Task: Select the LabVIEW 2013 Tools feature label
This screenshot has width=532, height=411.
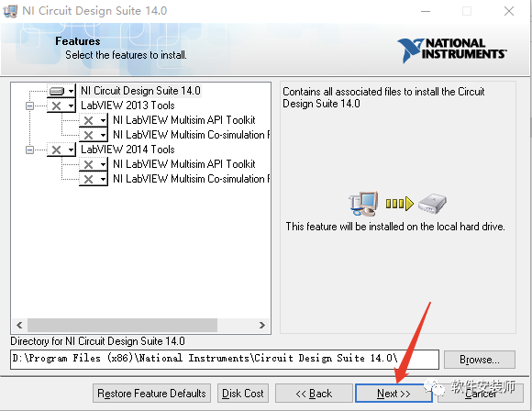Action: [x=127, y=106]
